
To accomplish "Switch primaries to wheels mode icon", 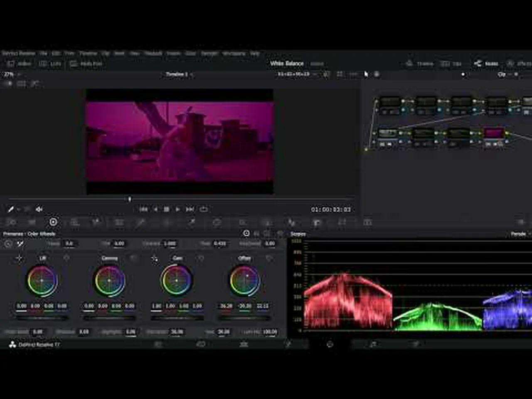I will tap(246, 234).
